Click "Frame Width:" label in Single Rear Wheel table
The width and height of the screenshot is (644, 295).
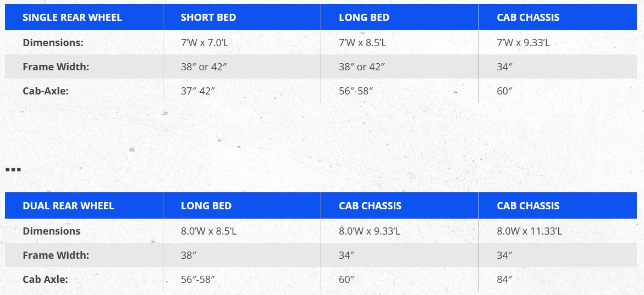coord(56,66)
